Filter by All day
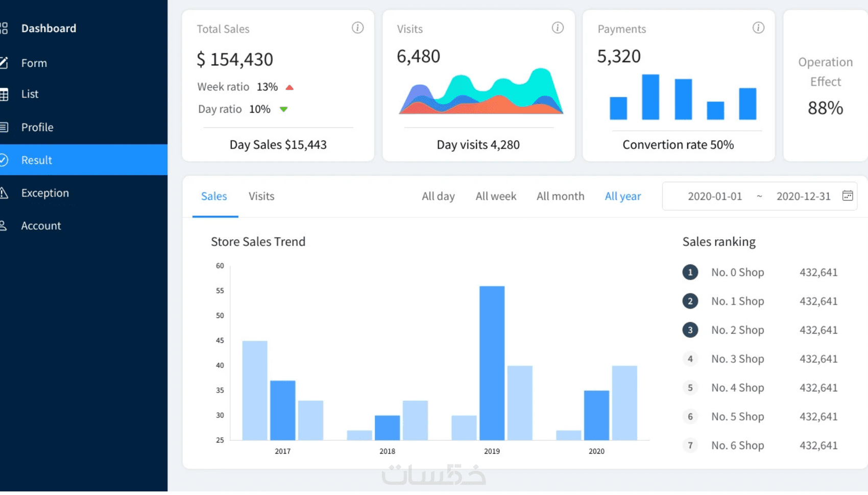The width and height of the screenshot is (868, 495). (438, 196)
